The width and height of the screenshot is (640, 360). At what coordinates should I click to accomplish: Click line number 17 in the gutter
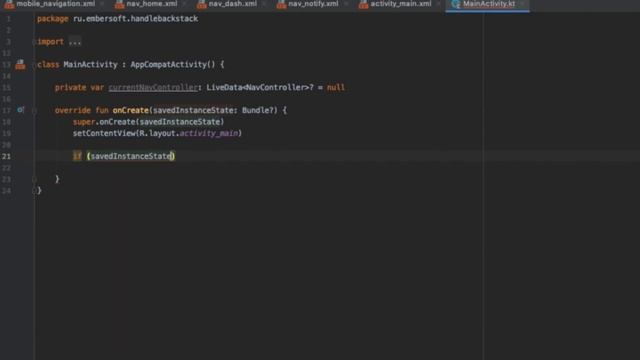click(x=7, y=110)
